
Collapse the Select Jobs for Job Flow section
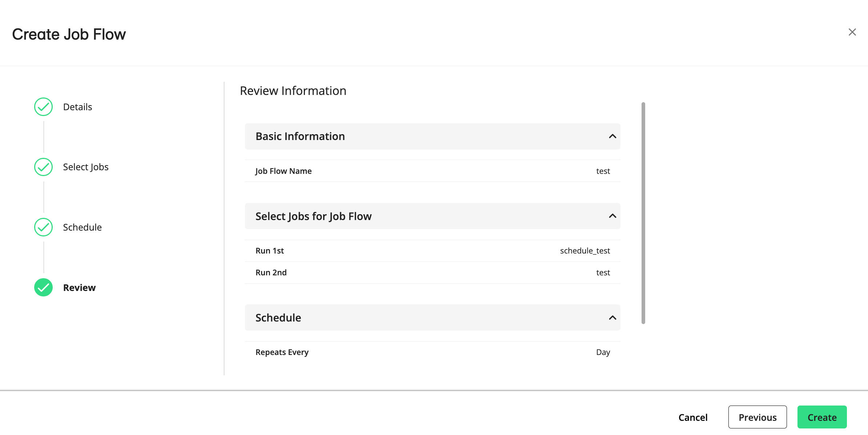pos(612,216)
